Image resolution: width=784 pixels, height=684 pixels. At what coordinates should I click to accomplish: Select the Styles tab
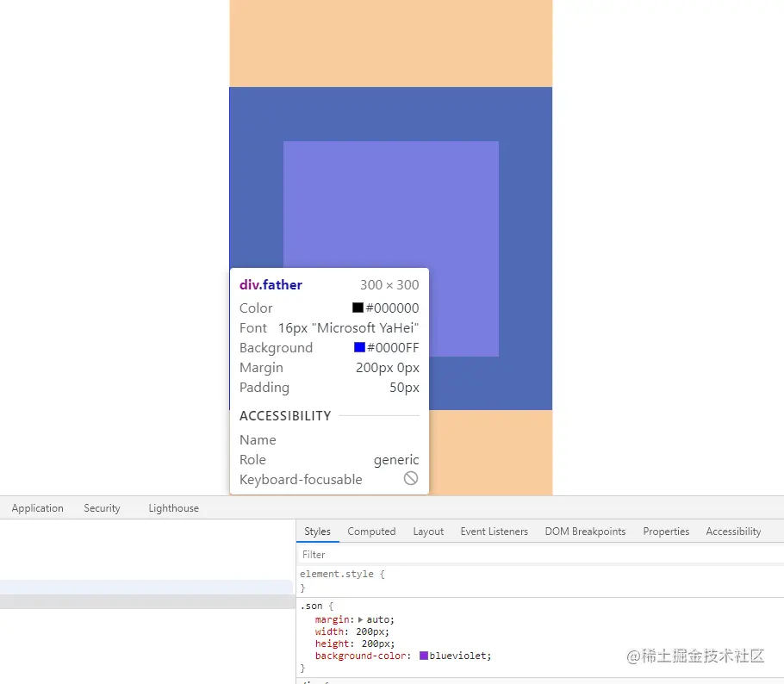point(317,532)
